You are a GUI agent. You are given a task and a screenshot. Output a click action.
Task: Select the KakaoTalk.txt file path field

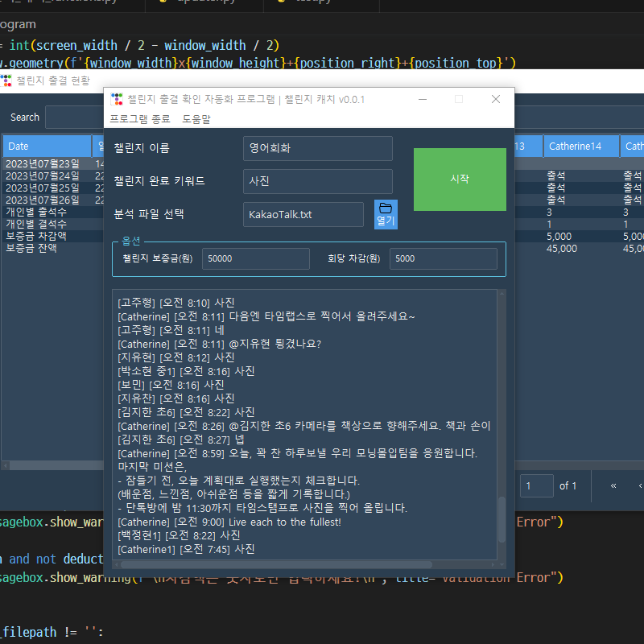(x=303, y=214)
